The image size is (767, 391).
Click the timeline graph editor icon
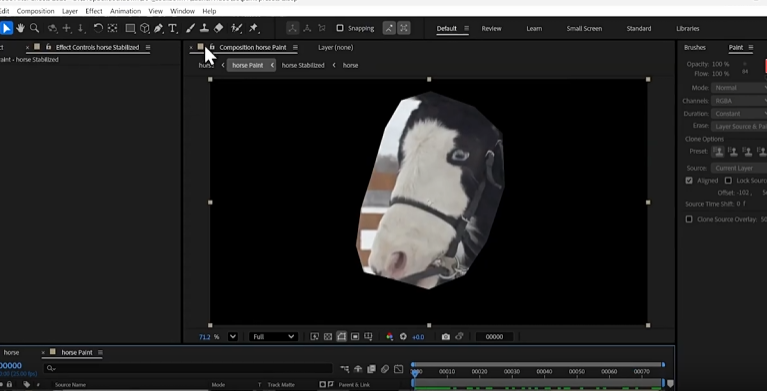(399, 369)
